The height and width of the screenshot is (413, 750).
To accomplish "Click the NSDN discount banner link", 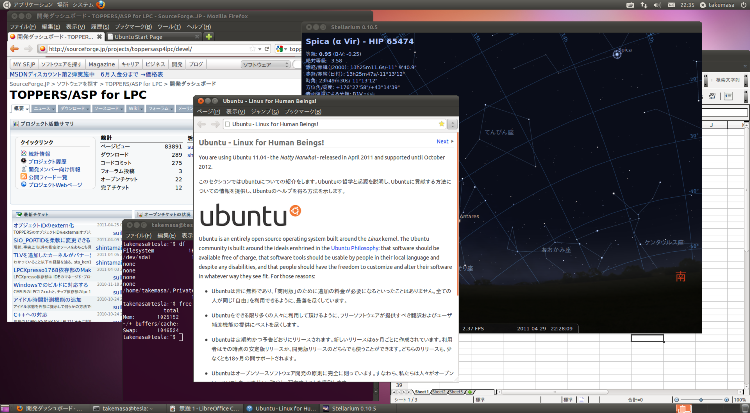I will pos(86,75).
